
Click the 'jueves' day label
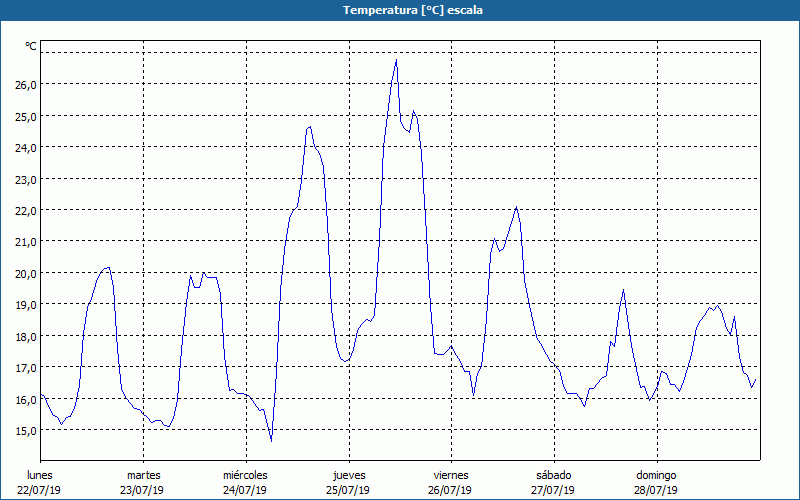[x=349, y=475]
